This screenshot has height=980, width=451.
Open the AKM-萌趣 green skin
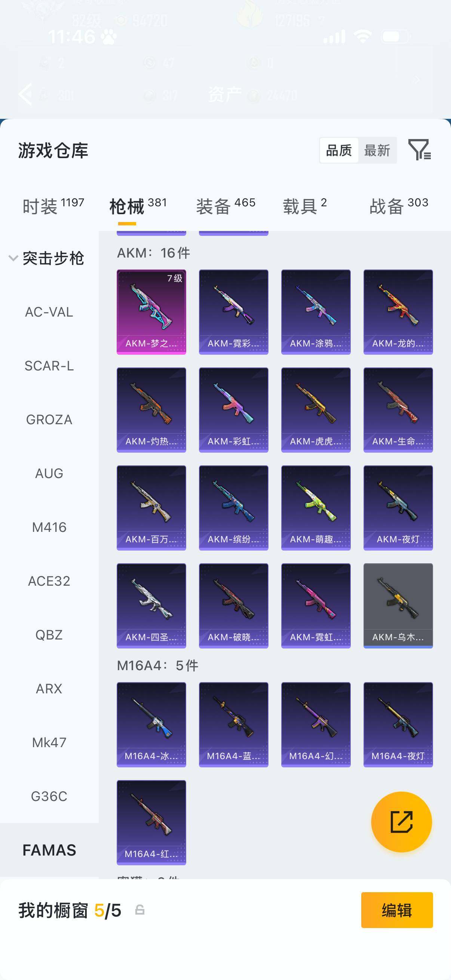click(x=316, y=508)
